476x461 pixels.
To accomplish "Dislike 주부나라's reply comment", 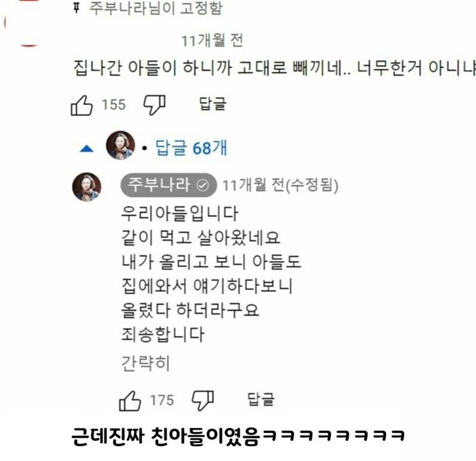I will 203,400.
